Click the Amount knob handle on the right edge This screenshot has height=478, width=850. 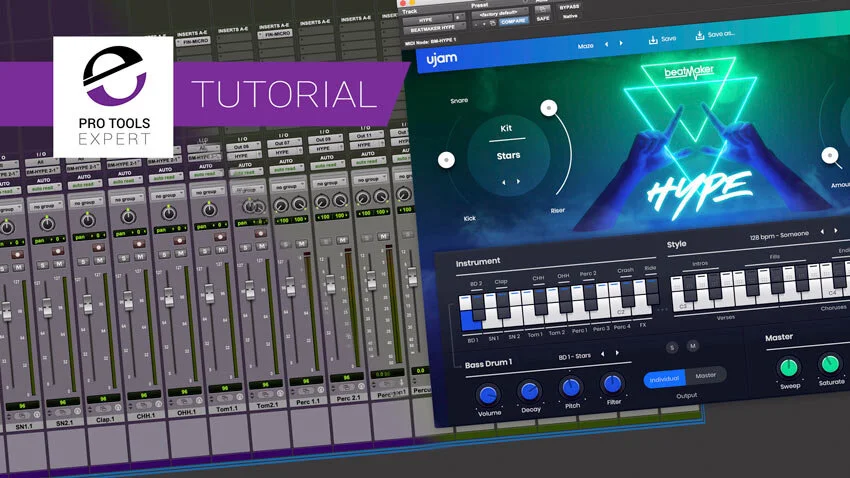pyautogui.click(x=829, y=156)
